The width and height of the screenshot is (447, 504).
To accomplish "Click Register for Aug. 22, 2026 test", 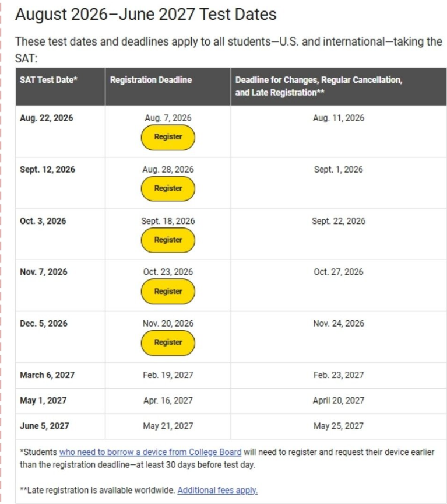I will click(168, 137).
